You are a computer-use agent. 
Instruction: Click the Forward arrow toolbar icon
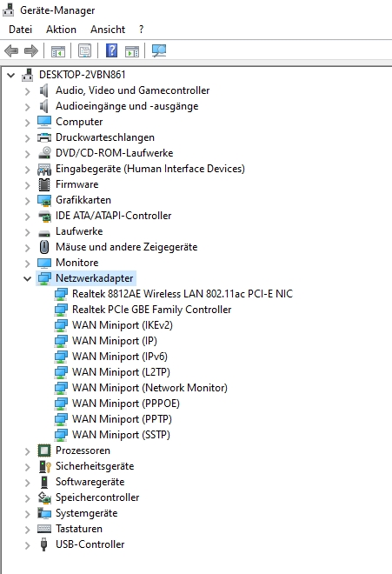point(31,50)
